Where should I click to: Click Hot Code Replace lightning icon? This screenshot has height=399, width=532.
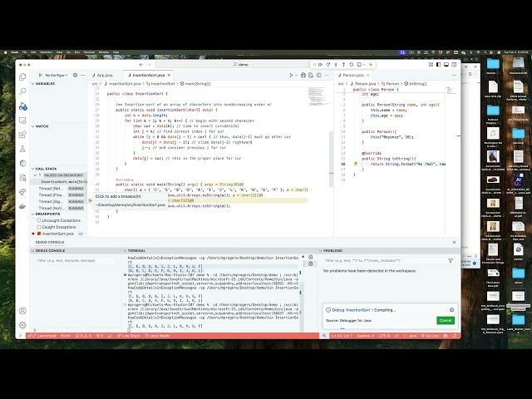(371, 65)
